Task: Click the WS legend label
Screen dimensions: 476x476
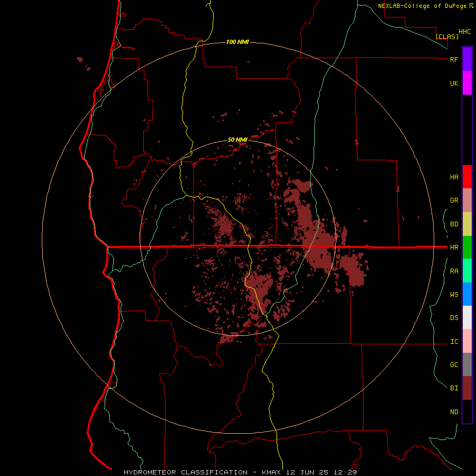Action: click(x=454, y=295)
